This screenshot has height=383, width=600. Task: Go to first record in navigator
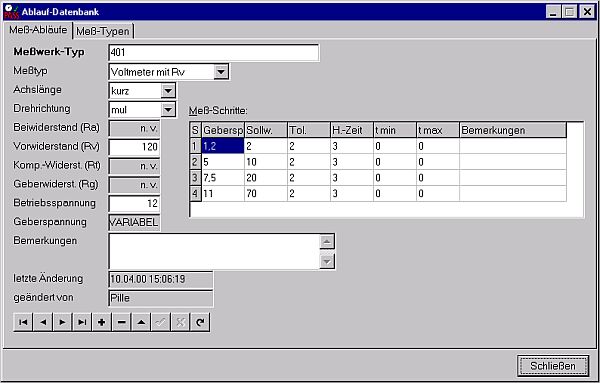[23, 323]
